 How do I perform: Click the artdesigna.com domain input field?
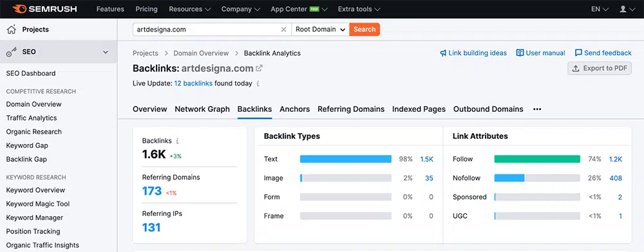click(205, 30)
